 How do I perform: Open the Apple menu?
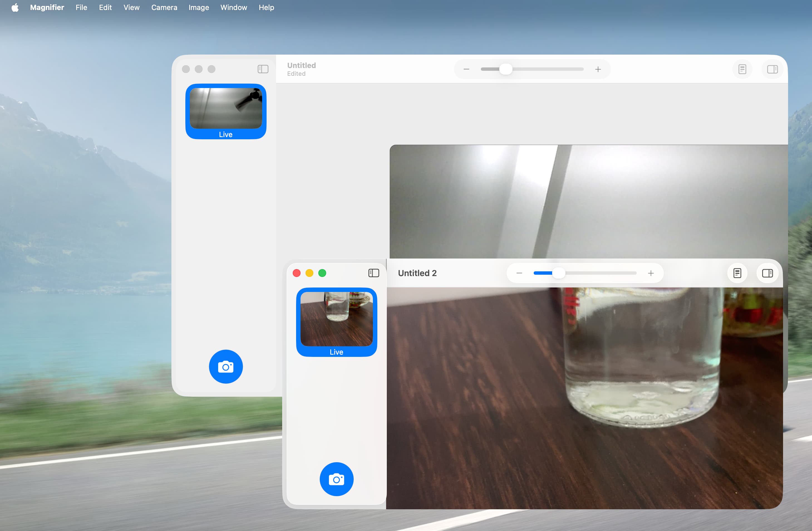click(15, 8)
